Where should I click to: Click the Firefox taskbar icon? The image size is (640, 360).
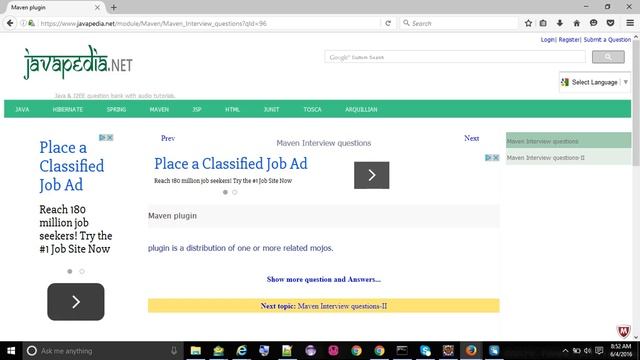[471, 351]
